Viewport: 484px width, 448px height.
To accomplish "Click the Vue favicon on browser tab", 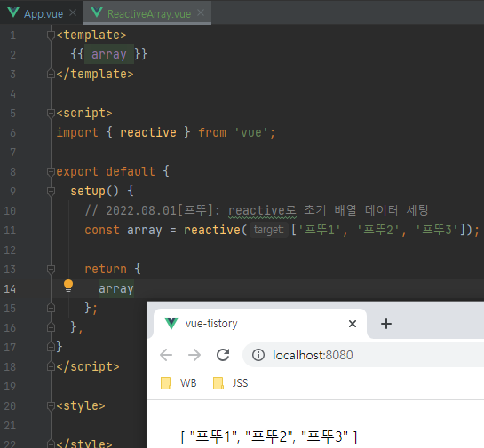I will click(171, 324).
